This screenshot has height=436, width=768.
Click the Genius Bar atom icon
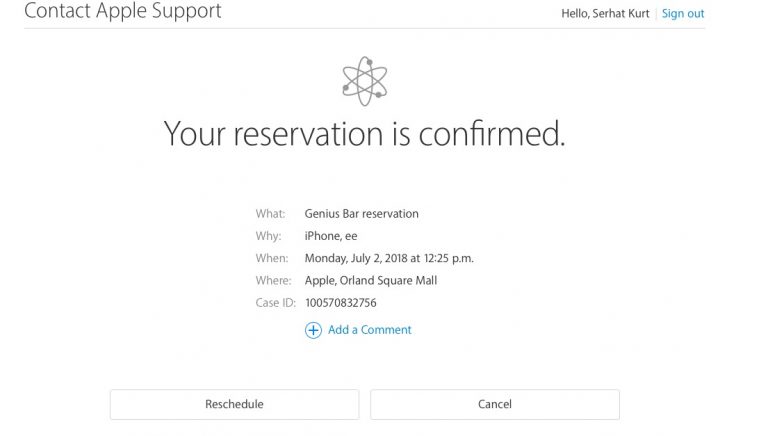[x=364, y=81]
